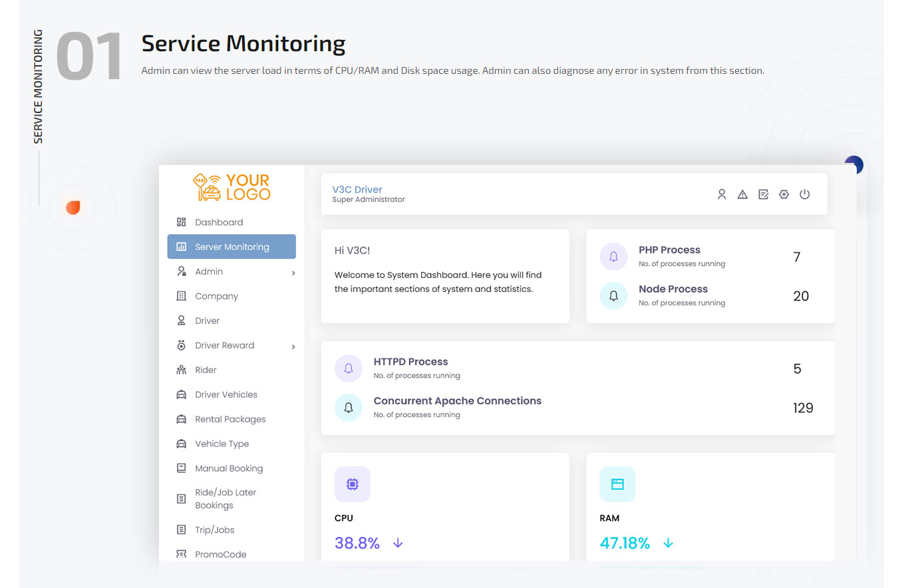Click the CPU chip icon
Screen dimensions: 904x588
[353, 484]
